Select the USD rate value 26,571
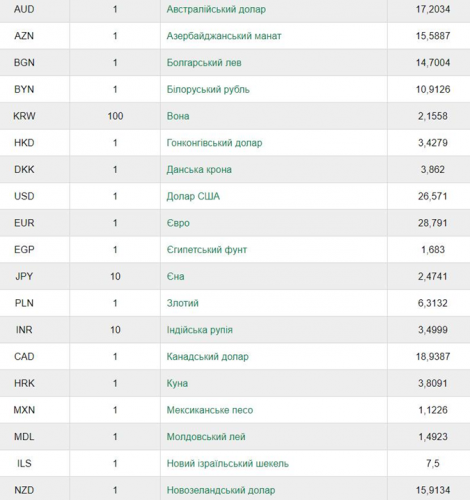Screen dimensions: 470x500 433,196
